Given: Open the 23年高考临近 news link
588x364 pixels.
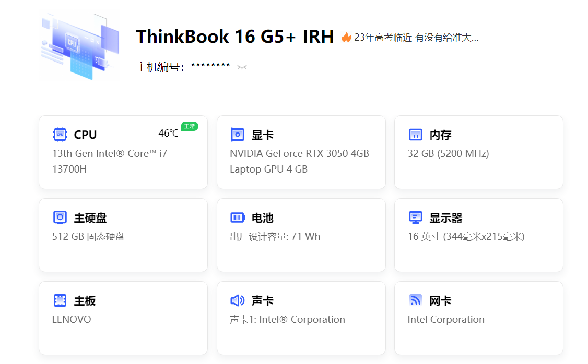Looking at the screenshot, I should [416, 38].
